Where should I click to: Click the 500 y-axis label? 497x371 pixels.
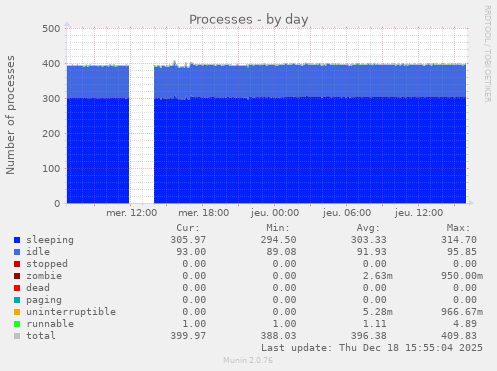tap(51, 29)
